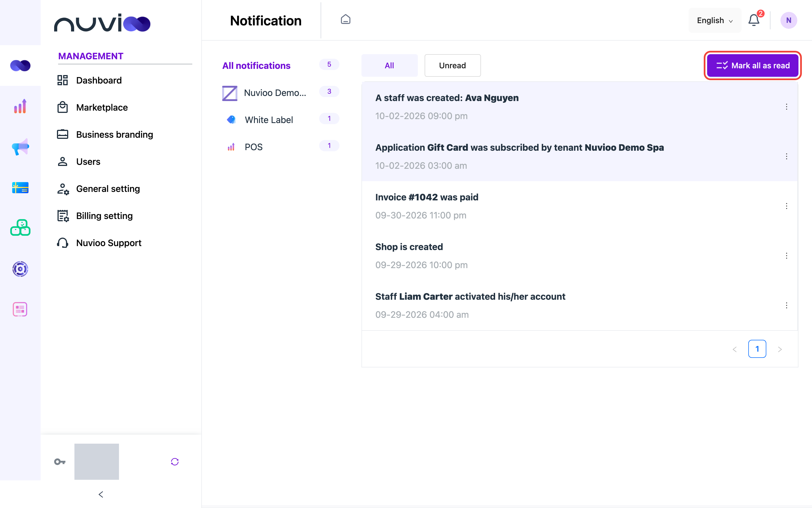The image size is (812, 508).
Task: Click the refresh sync icon
Action: [x=175, y=462]
